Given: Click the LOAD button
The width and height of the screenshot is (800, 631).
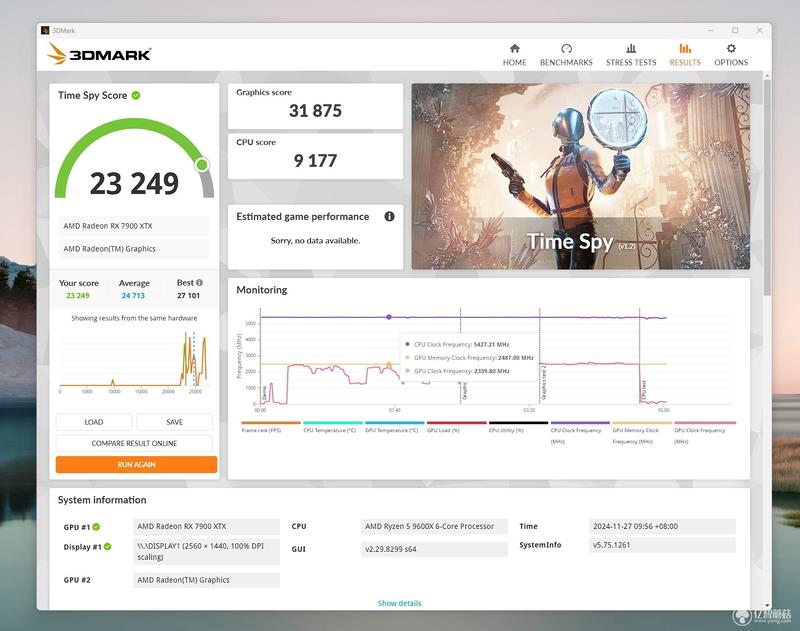Looking at the screenshot, I should 94,422.
